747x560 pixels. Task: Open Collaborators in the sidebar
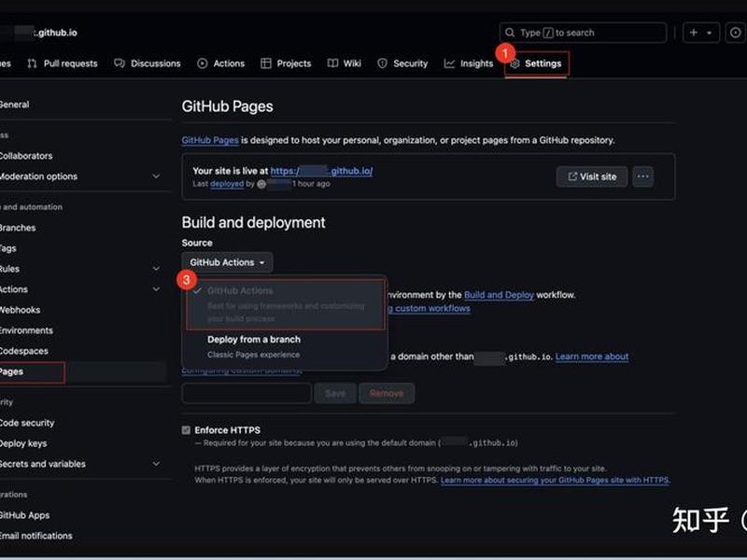(26, 156)
